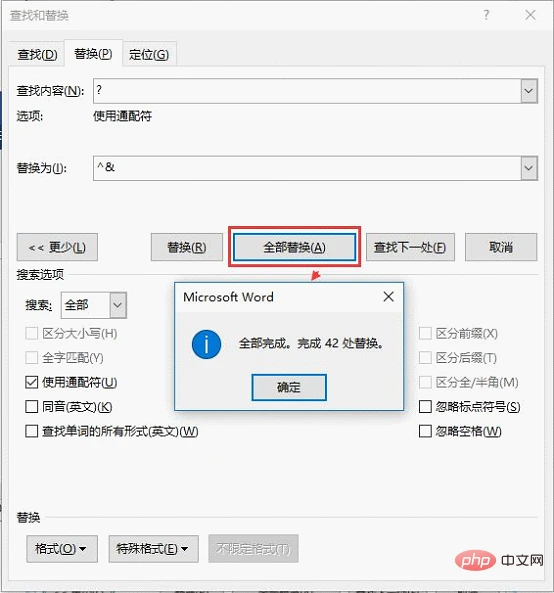
Task: Click the 全部替换(A) button
Action: point(295,247)
